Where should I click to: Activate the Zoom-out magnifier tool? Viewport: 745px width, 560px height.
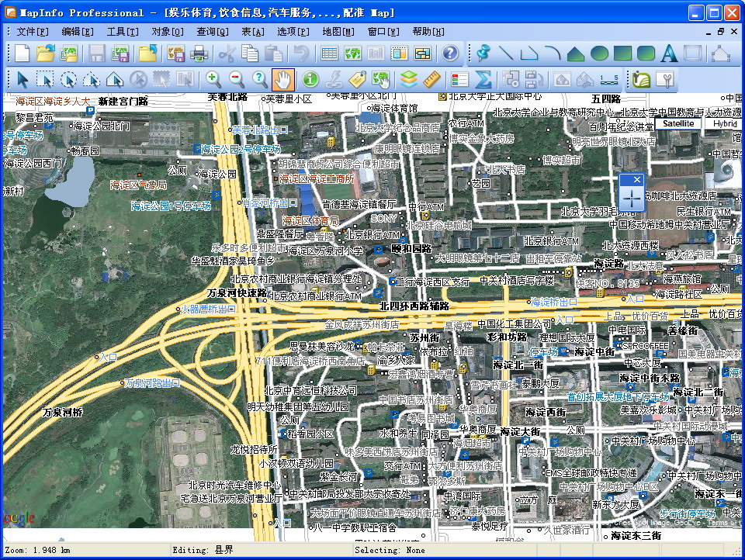(236, 79)
